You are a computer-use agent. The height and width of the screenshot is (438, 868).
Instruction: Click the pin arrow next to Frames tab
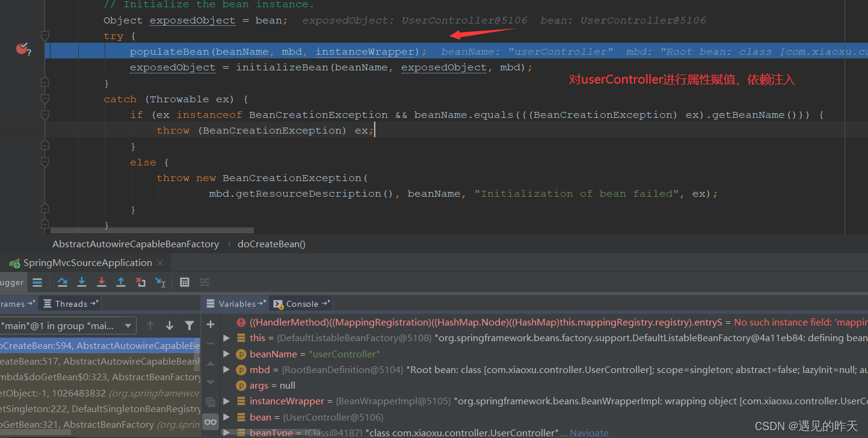click(32, 303)
